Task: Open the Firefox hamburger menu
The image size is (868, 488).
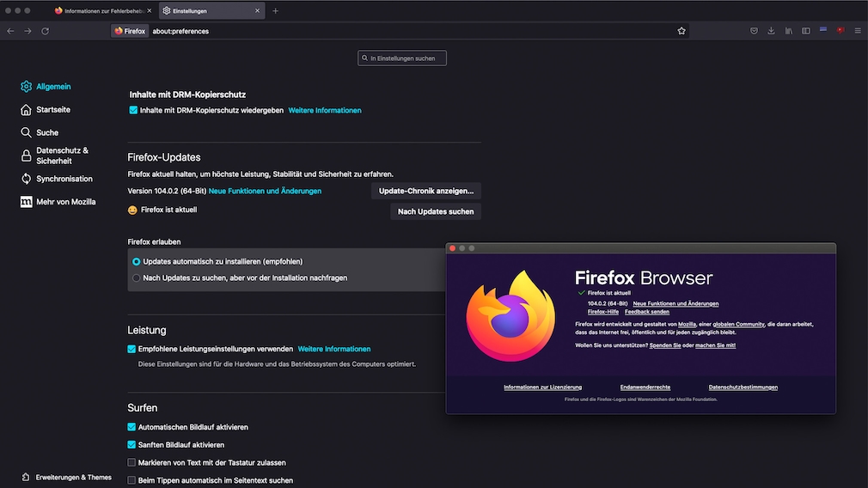Action: pyautogui.click(x=858, y=31)
